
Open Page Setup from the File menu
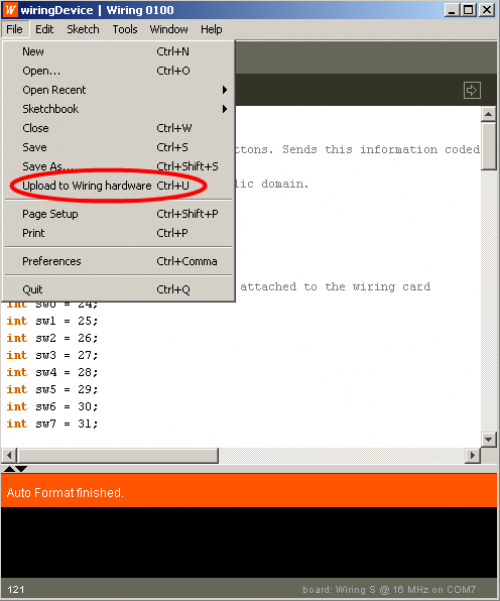[x=119, y=214]
